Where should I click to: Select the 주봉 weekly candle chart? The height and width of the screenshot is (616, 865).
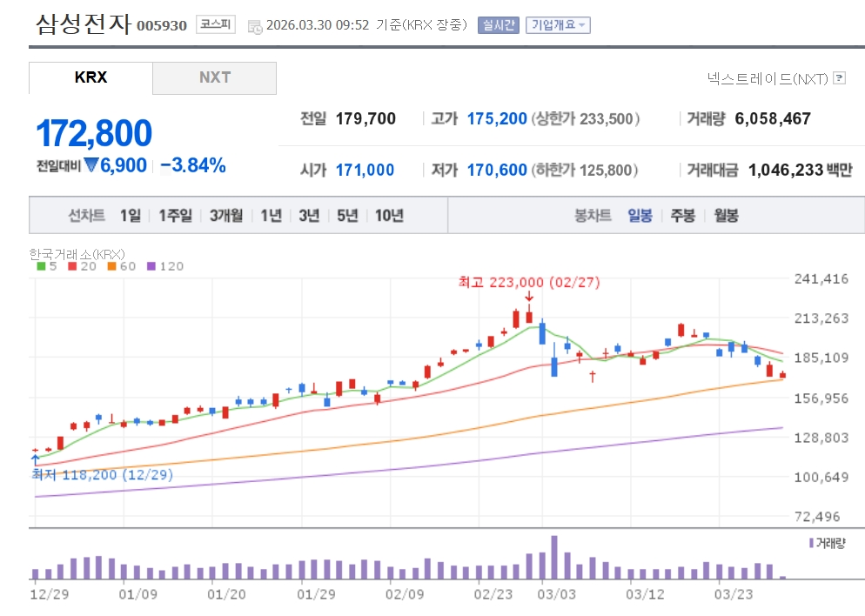682,216
